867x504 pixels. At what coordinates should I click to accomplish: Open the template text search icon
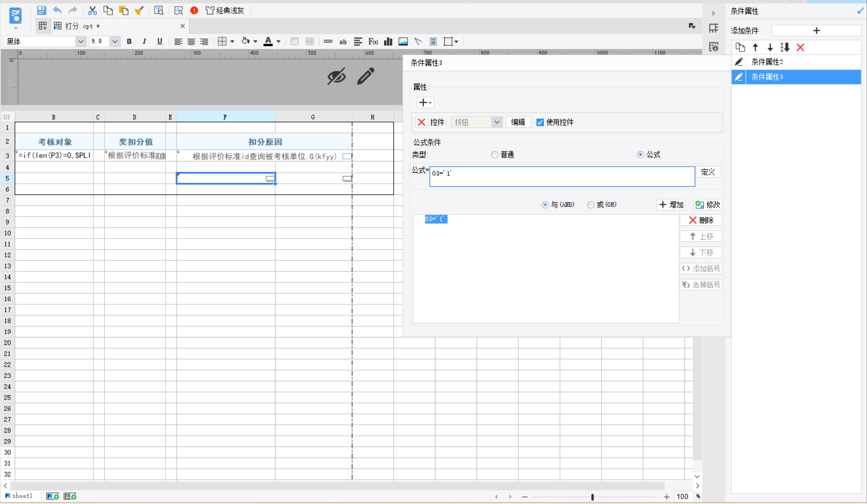(159, 10)
